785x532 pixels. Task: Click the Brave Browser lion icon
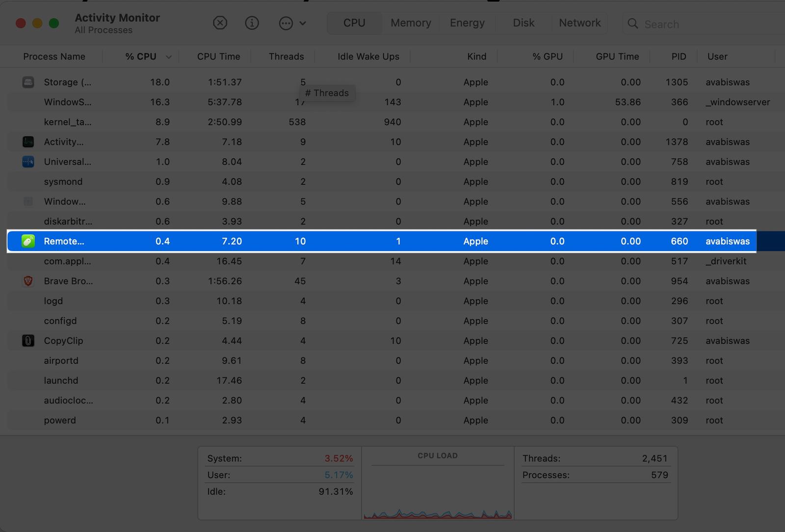tap(28, 281)
